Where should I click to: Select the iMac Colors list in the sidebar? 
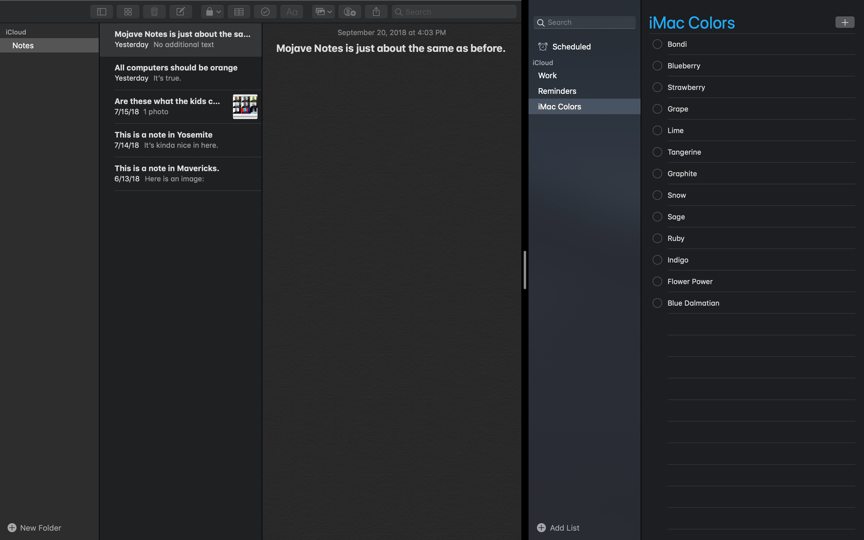point(584,106)
